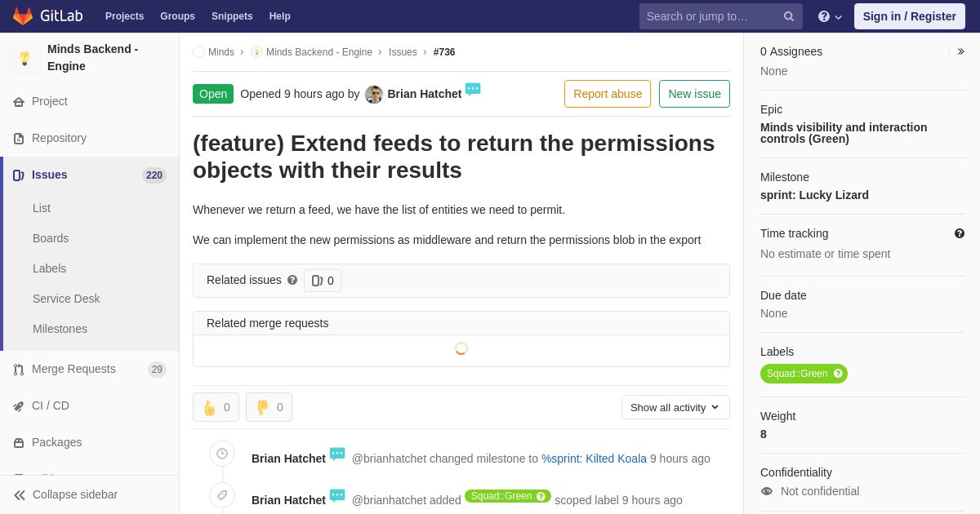980x514 pixels.
Task: Click the thumbs down reaction button
Action: point(269,407)
